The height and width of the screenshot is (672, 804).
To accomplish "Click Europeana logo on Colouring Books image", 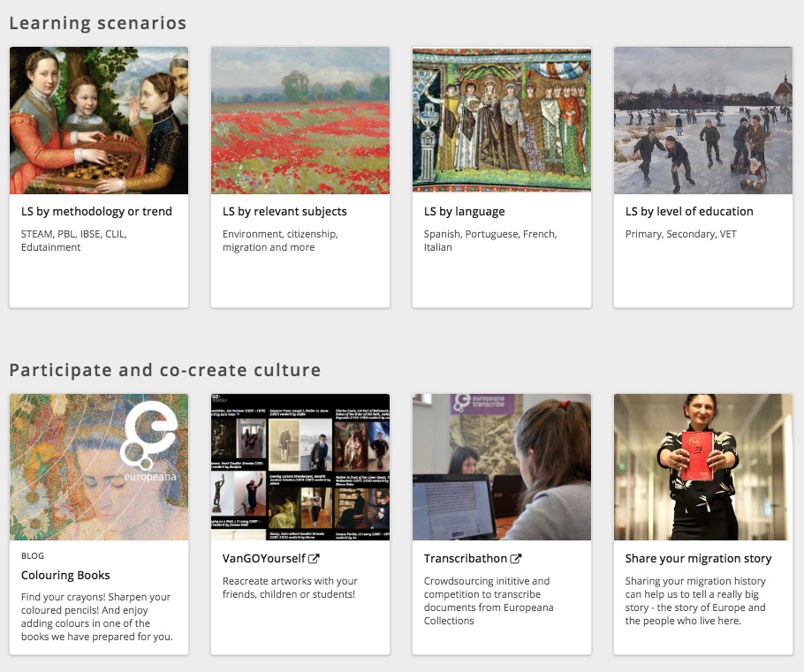I will [x=148, y=442].
